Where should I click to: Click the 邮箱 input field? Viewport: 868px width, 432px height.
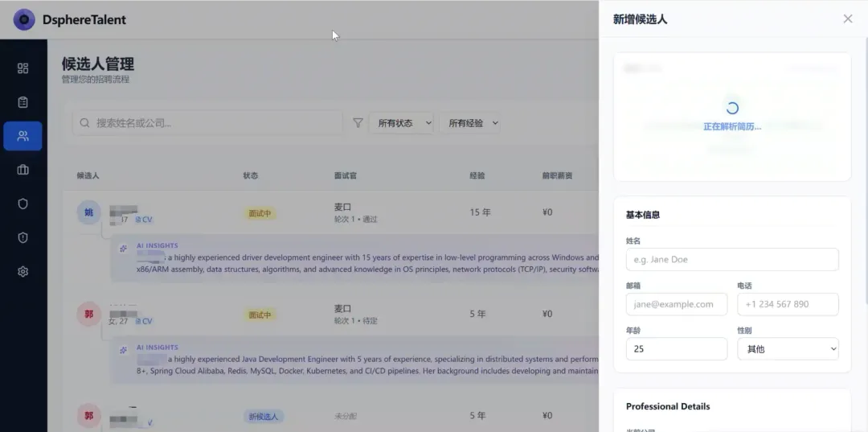[x=677, y=304]
